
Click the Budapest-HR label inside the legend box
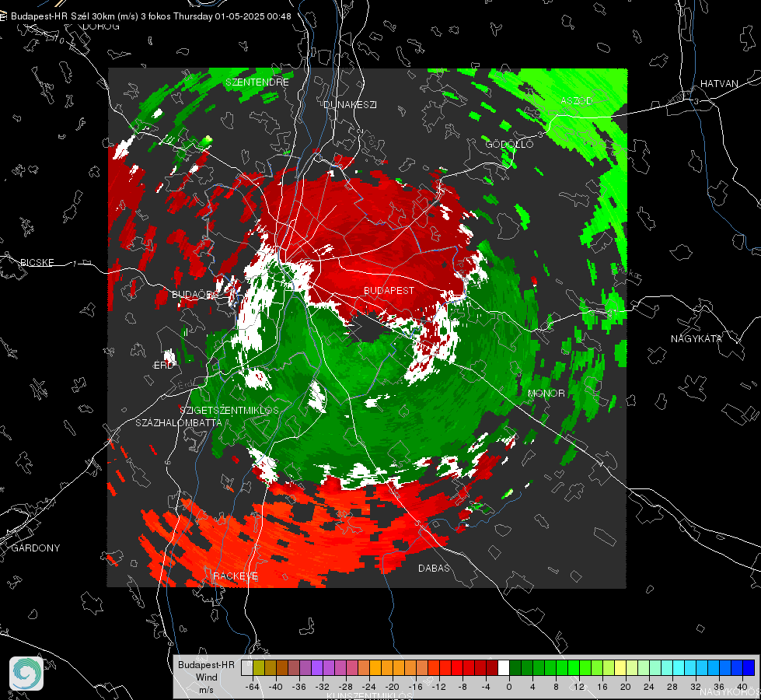pyautogui.click(x=206, y=664)
